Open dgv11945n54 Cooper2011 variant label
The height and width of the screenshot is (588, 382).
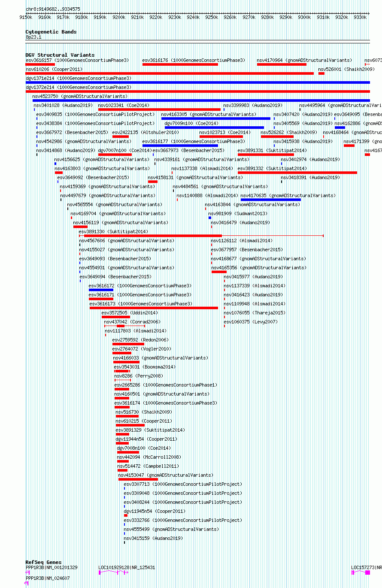click(x=155, y=511)
